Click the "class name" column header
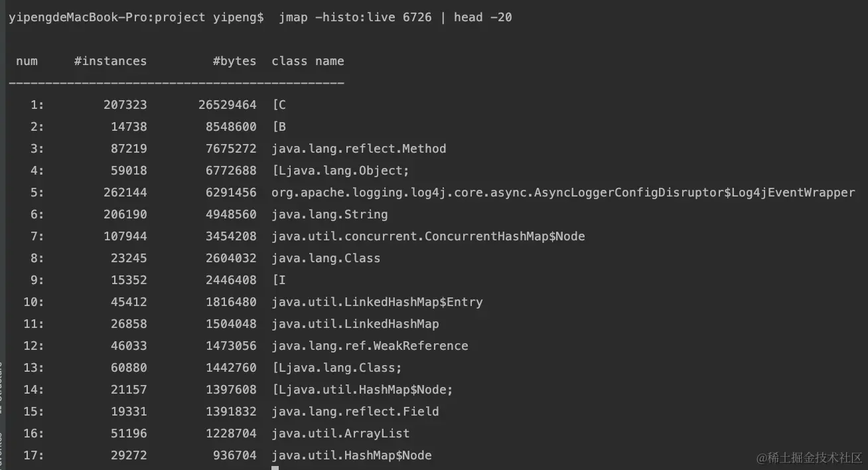Viewport: 868px width, 470px height. point(307,61)
